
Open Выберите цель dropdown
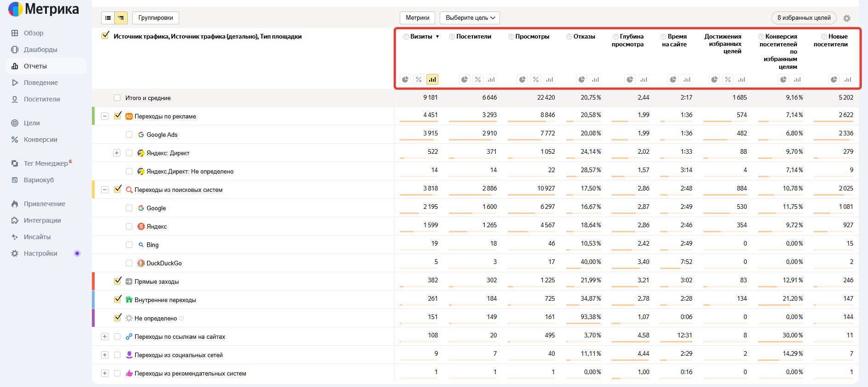tap(470, 18)
